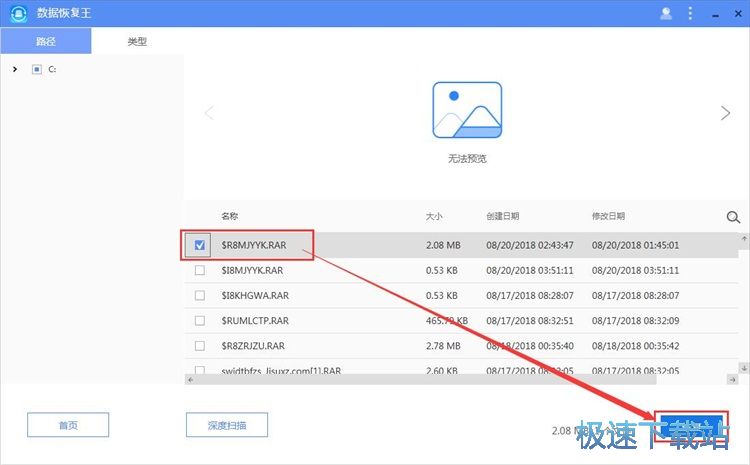This screenshot has width=750, height=465.
Task: Click the 无法预览 preview label
Action: [467, 158]
